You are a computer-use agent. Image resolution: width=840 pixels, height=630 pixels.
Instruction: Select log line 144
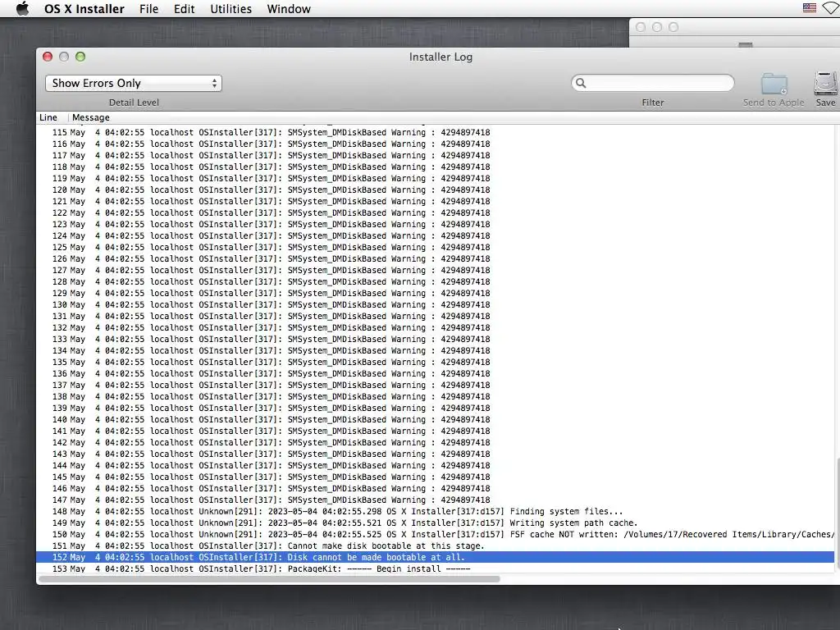(x=435, y=466)
